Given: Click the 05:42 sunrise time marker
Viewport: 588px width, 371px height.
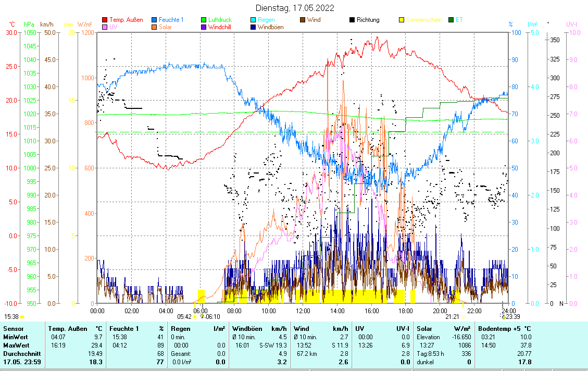Looking at the screenshot, I should click(x=184, y=316).
